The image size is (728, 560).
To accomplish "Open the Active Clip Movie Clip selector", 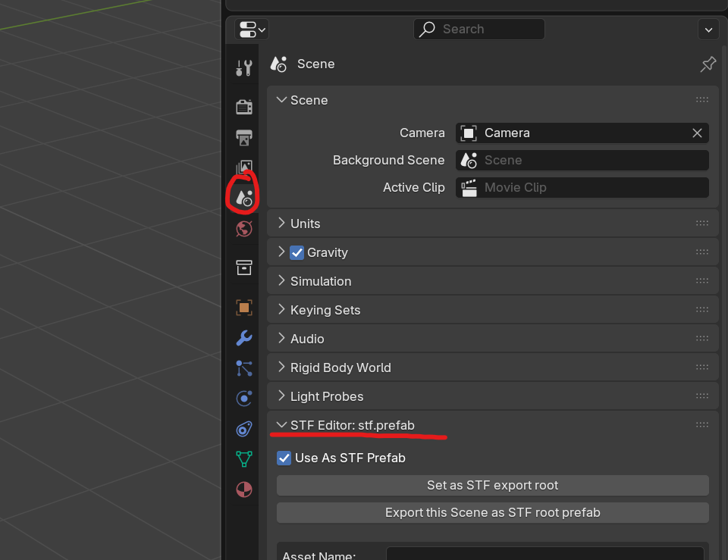I will 582,187.
